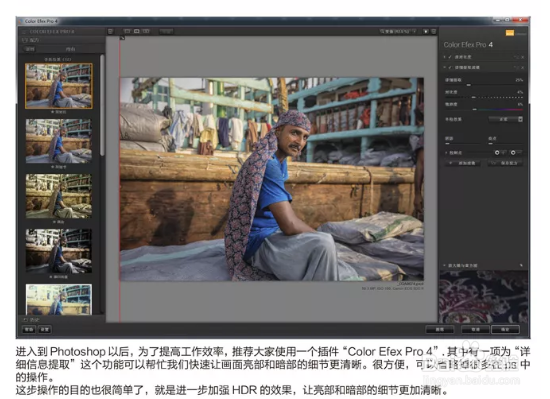This screenshot has height=399, width=550.
Task: Select the orange-bordered preset thumbnail
Action: tap(59, 86)
